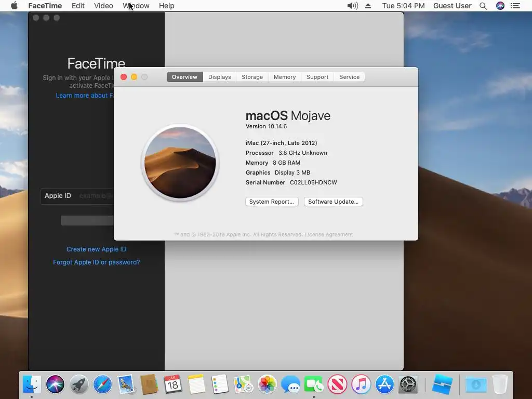The width and height of the screenshot is (532, 399).
Task: Switch to the Memory tab
Action: [x=285, y=77]
